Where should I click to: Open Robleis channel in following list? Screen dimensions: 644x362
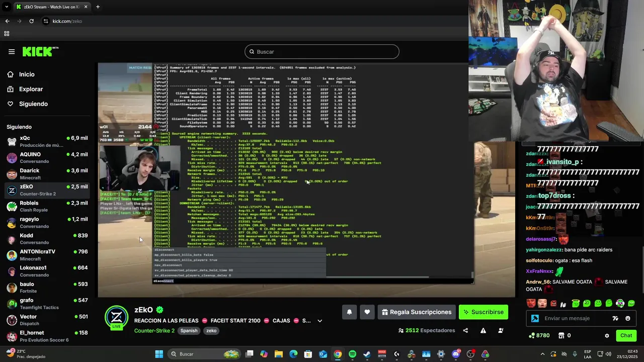(47, 207)
